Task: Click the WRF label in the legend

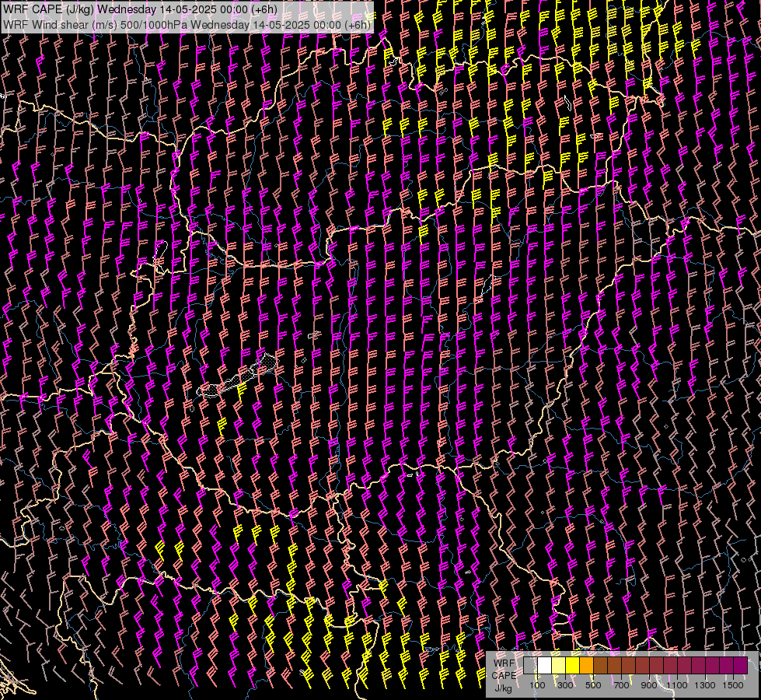Action: 504,663
